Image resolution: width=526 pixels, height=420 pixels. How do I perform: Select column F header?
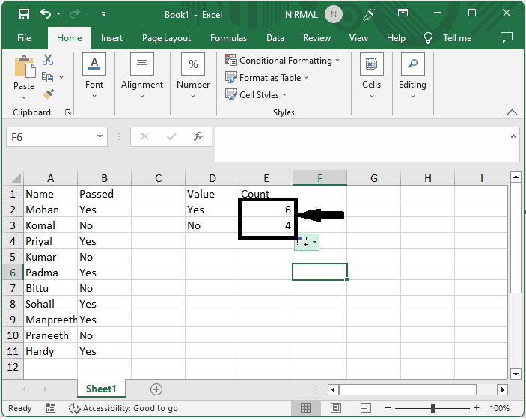click(319, 177)
